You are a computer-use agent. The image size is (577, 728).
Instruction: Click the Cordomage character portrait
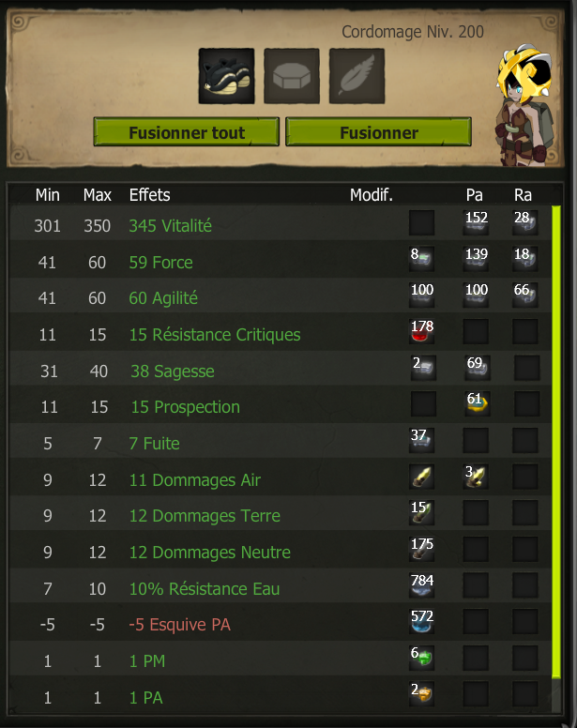tap(525, 104)
